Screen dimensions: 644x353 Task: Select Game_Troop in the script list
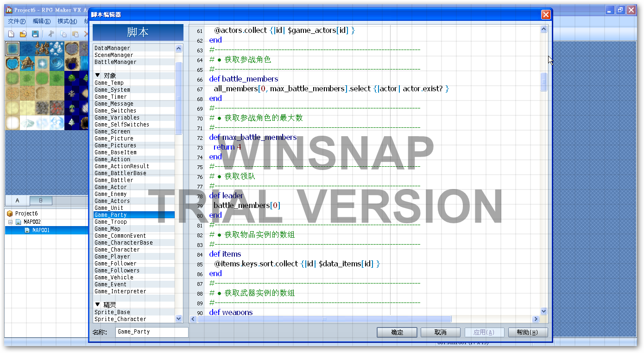click(x=134, y=222)
